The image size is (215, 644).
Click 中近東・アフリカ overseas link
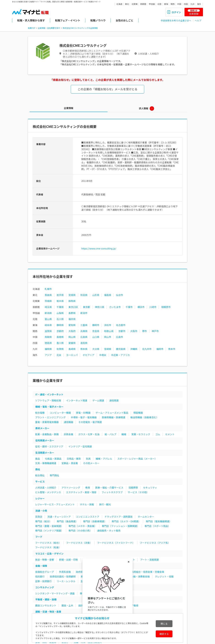[120, 355]
